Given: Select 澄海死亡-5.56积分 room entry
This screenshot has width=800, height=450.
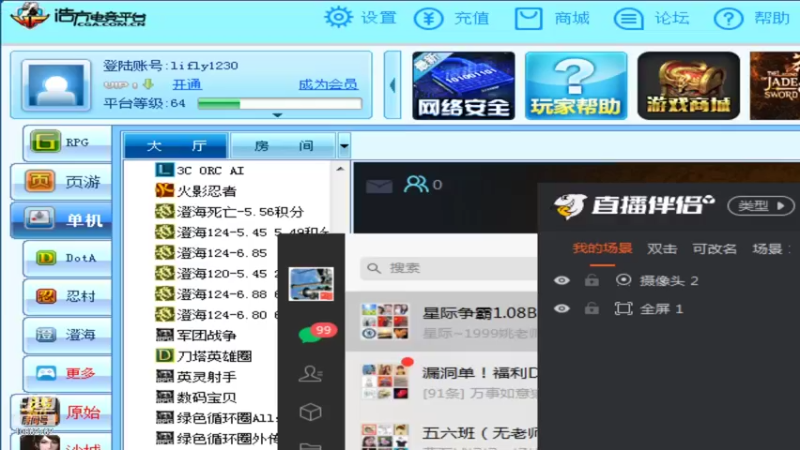Looking at the screenshot, I should point(240,212).
